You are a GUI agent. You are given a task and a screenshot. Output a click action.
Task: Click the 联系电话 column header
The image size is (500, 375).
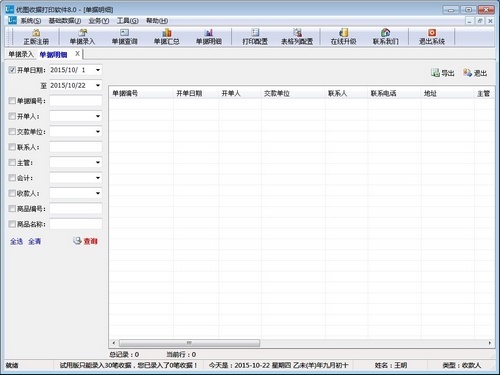point(394,93)
